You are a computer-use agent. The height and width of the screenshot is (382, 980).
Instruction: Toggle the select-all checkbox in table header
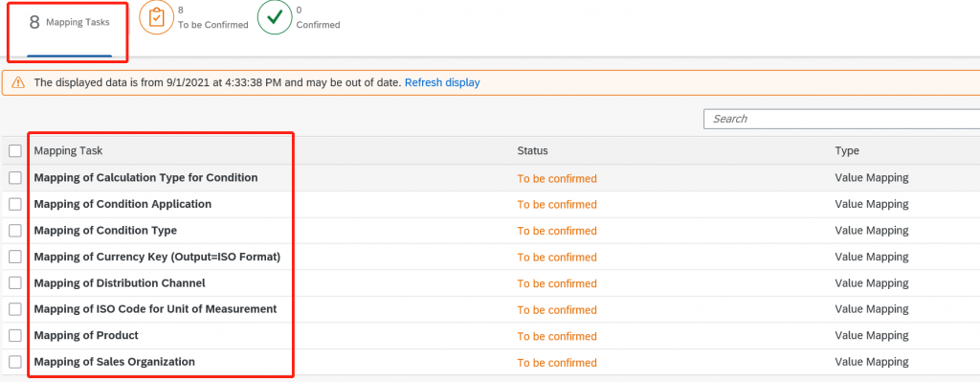[15, 150]
